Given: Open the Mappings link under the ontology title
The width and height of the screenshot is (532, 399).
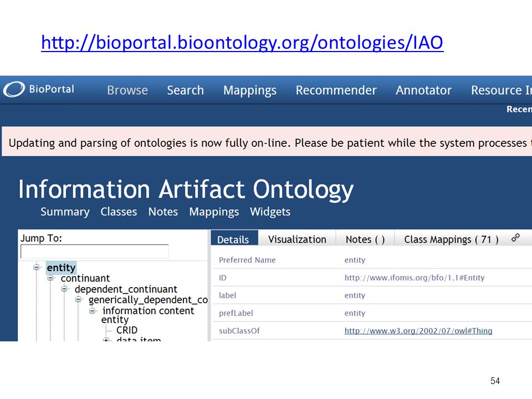Looking at the screenshot, I should coord(214,212).
